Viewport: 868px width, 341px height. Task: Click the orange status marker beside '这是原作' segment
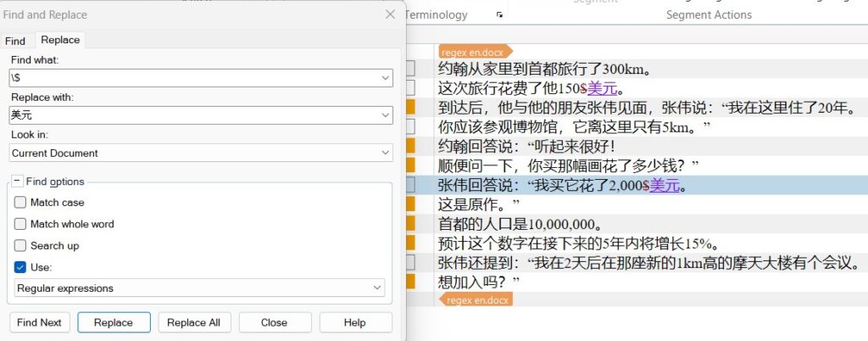pyautogui.click(x=410, y=204)
